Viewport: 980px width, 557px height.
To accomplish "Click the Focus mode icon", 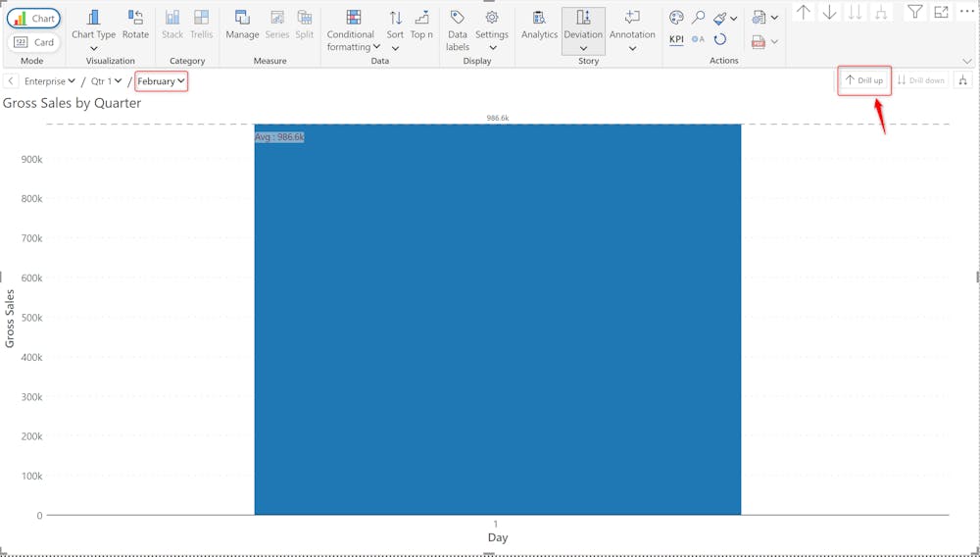I will point(941,11).
